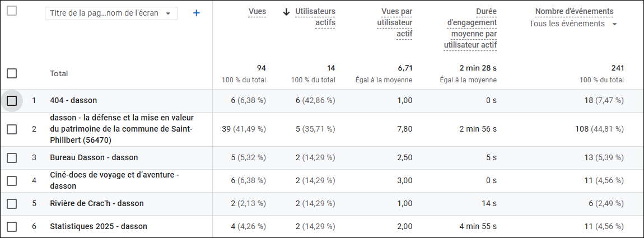The height and width of the screenshot is (238, 644).
Task: Check the Ciné-docs de voyage row checkbox
Action: pyautogui.click(x=12, y=181)
